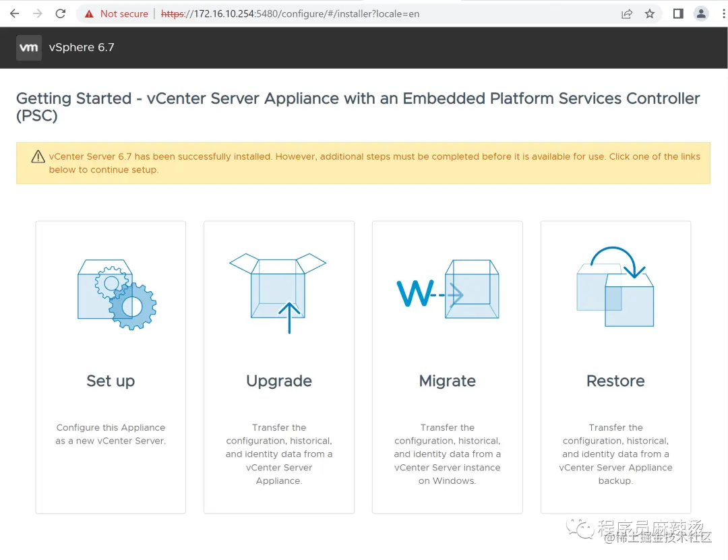728x560 pixels.
Task: Select the Set up option title
Action: coord(111,381)
